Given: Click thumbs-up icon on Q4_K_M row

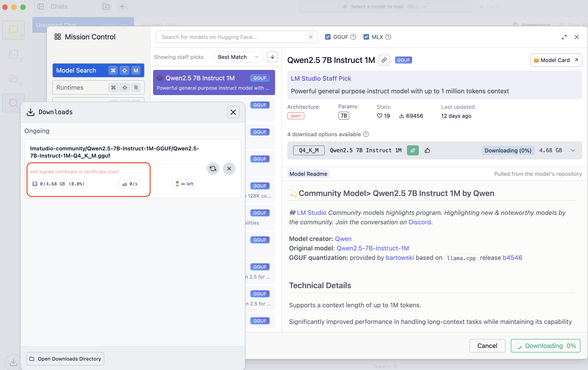Looking at the screenshot, I should pos(427,150).
